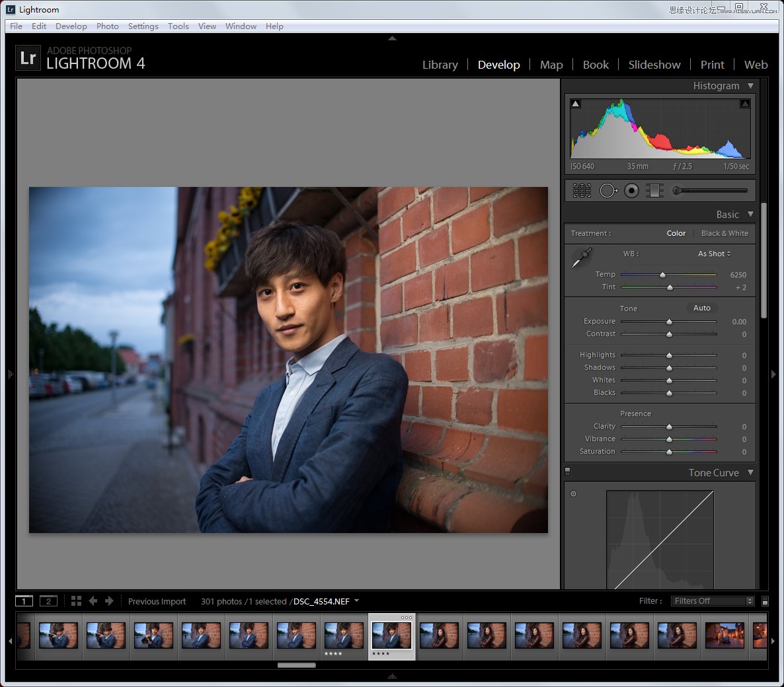The height and width of the screenshot is (687, 784).
Task: Activate the Red Eye Correction tool
Action: click(631, 191)
